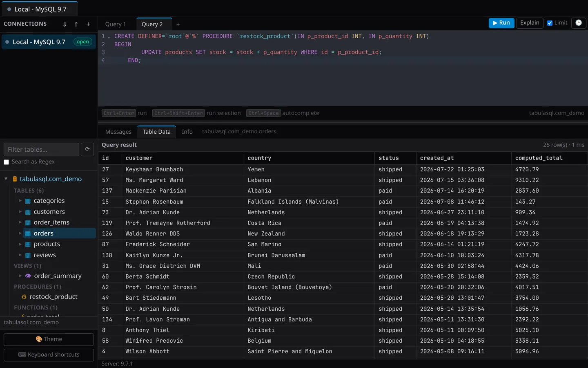Click the 9310.22 computed total cell
This screenshot has width=588, height=368.
coord(549,180)
